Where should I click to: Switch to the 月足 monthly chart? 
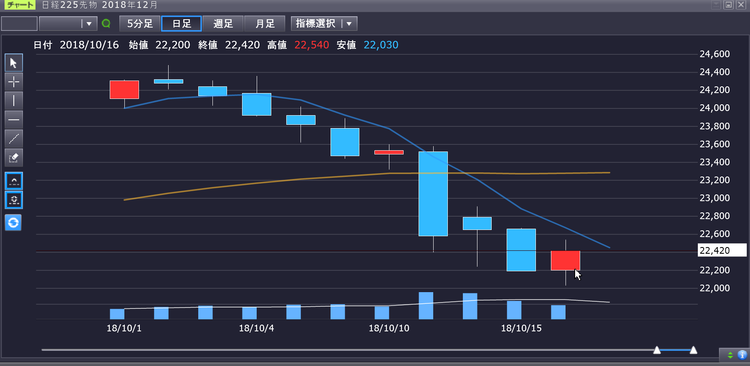[265, 23]
